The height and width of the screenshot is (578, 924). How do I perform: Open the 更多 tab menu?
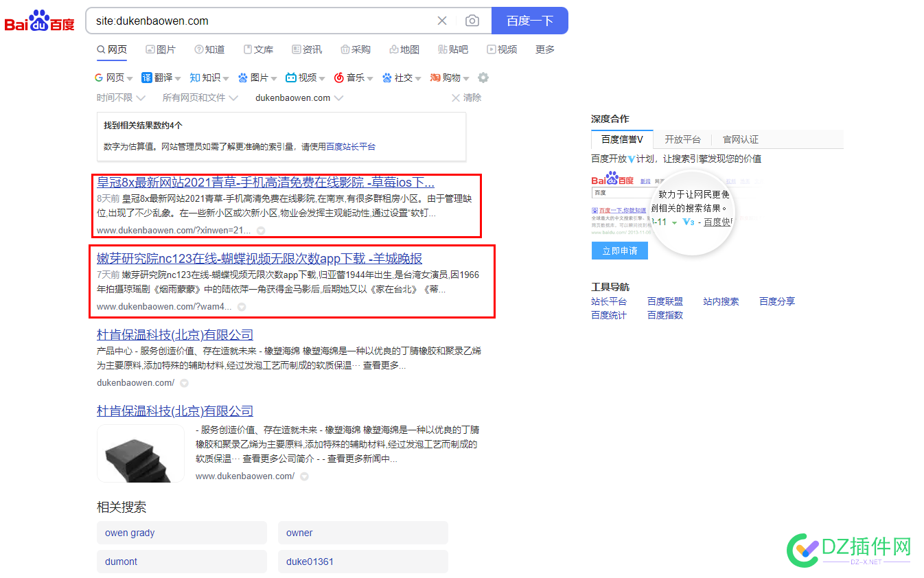(x=545, y=49)
